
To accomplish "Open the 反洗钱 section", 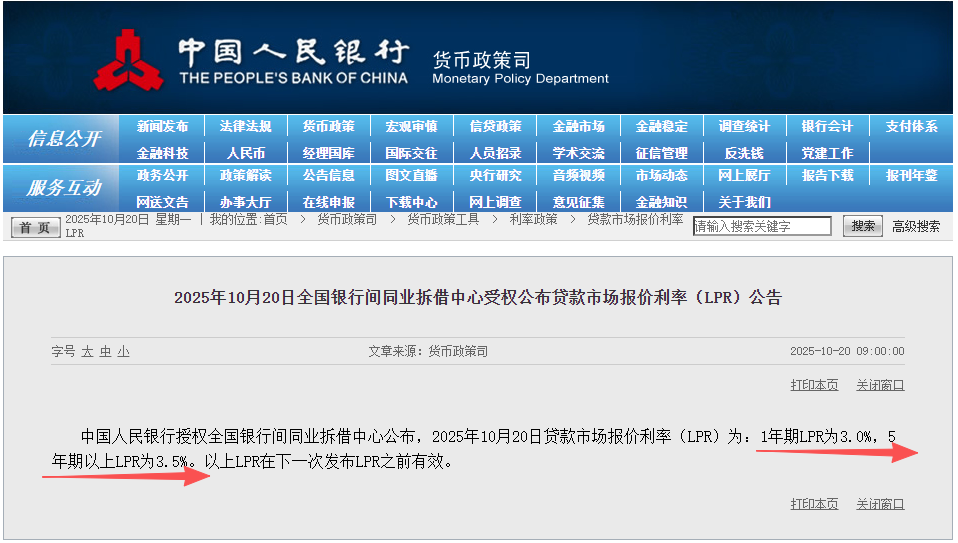I will (744, 153).
